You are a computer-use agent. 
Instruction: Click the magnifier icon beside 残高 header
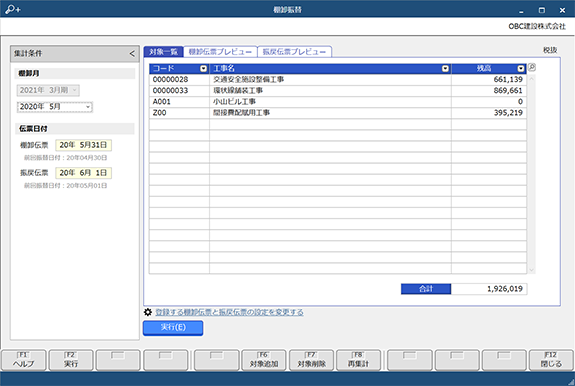click(x=532, y=68)
